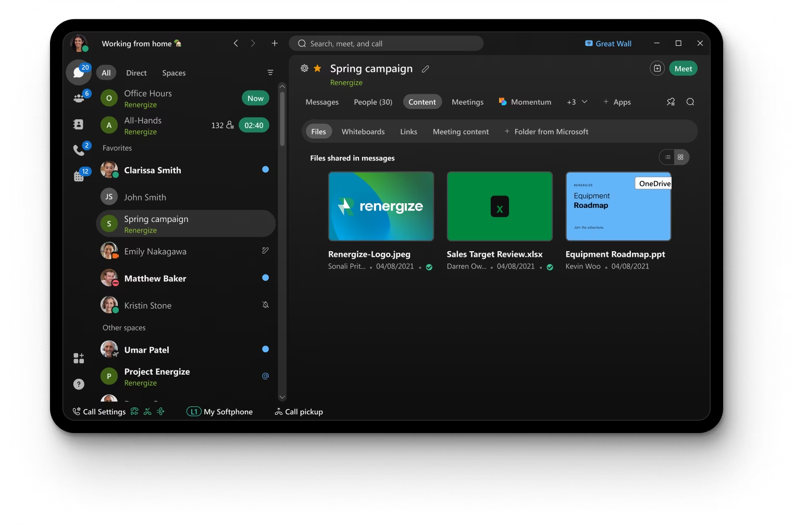Click the unread dot on Matthew Baker
The width and height of the screenshot is (807, 532).
pyautogui.click(x=266, y=278)
